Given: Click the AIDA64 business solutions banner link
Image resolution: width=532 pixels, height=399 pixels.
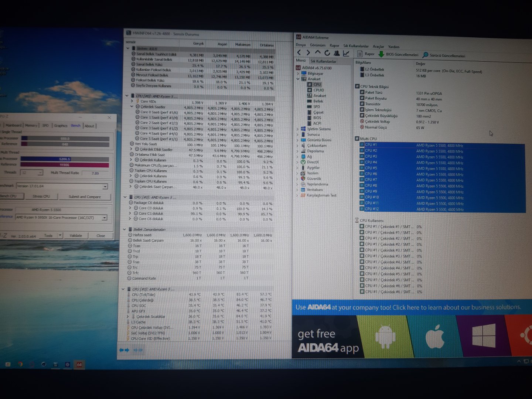Looking at the screenshot, I should [x=408, y=307].
